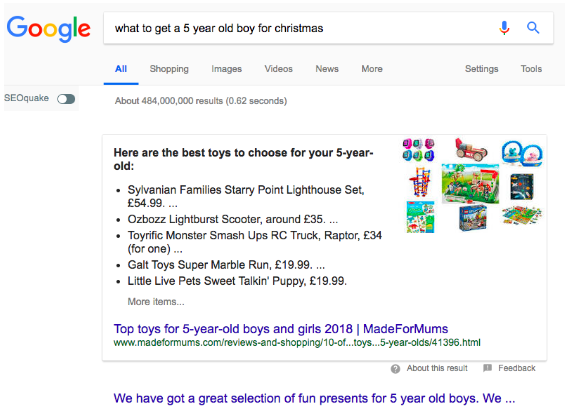
Task: Click the Feedback flag icon
Action: (x=487, y=368)
